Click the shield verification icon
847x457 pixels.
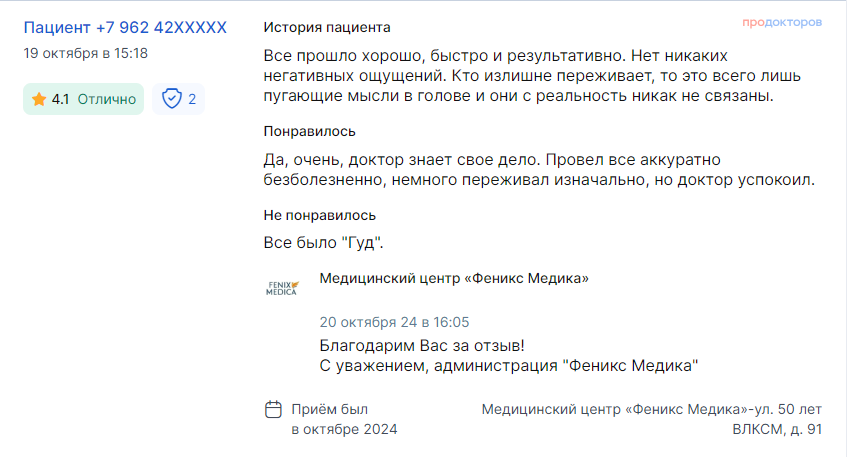click(172, 99)
